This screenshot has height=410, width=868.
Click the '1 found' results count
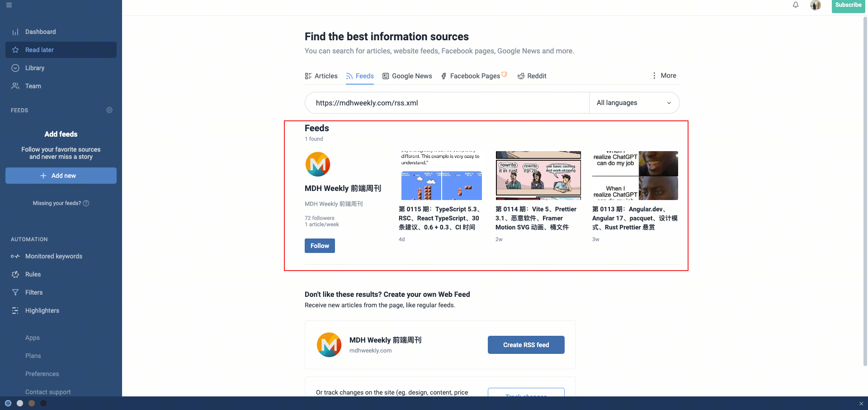(x=314, y=139)
